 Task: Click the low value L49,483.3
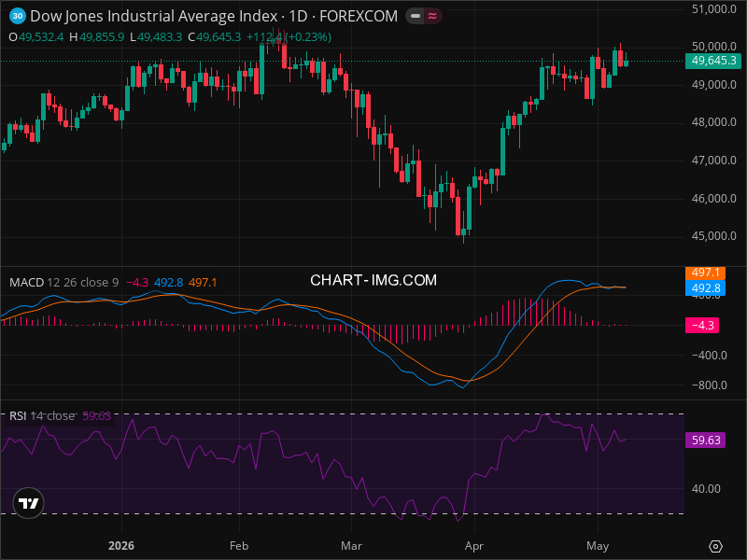coord(156,37)
